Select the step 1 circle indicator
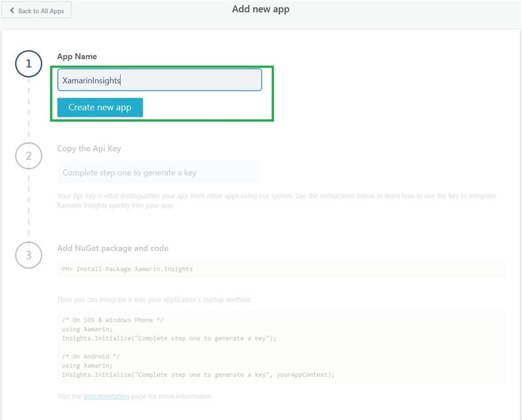Viewport: 522px width, 420px height. pyautogui.click(x=28, y=63)
